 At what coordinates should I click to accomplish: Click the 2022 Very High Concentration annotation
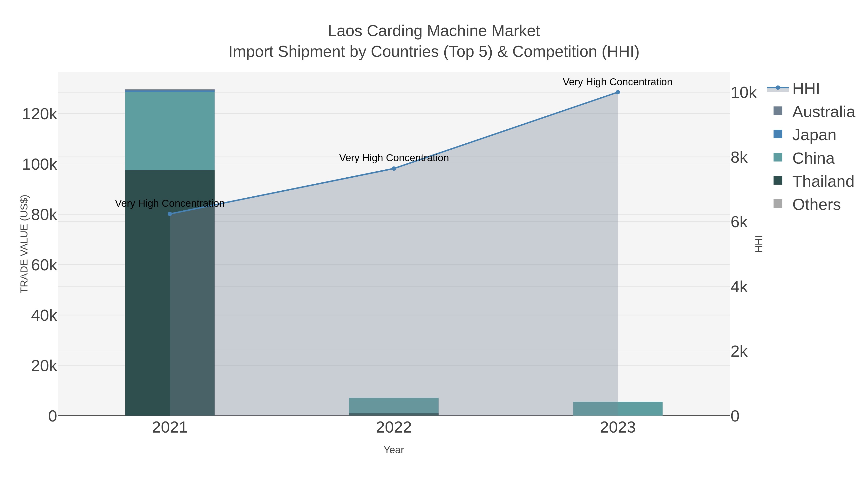pyautogui.click(x=394, y=158)
